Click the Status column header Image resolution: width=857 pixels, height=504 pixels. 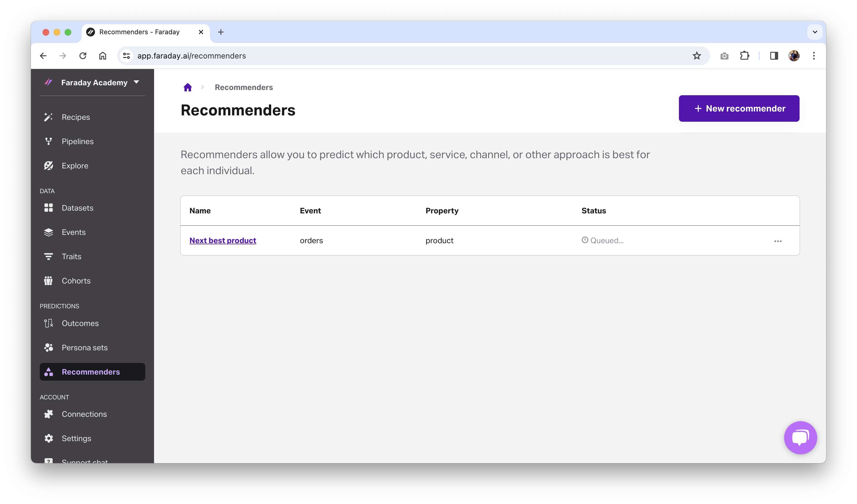tap(593, 211)
